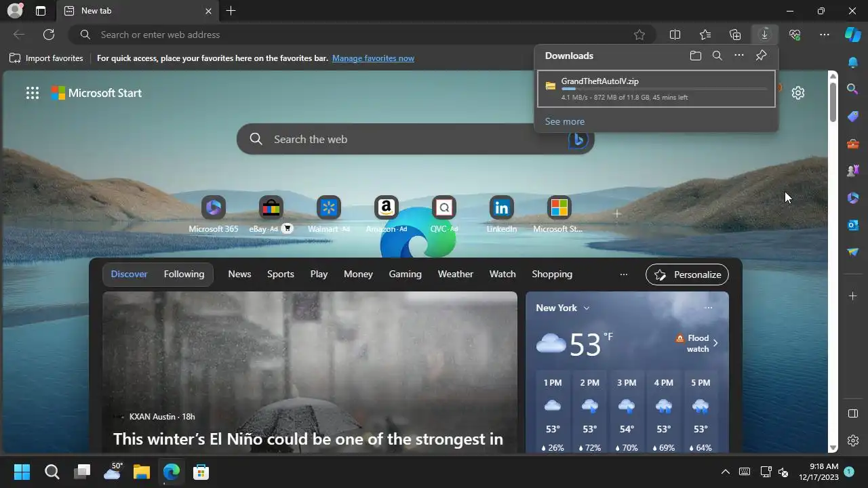Viewport: 868px width, 488px height.
Task: Refresh the current page
Action: 49,35
